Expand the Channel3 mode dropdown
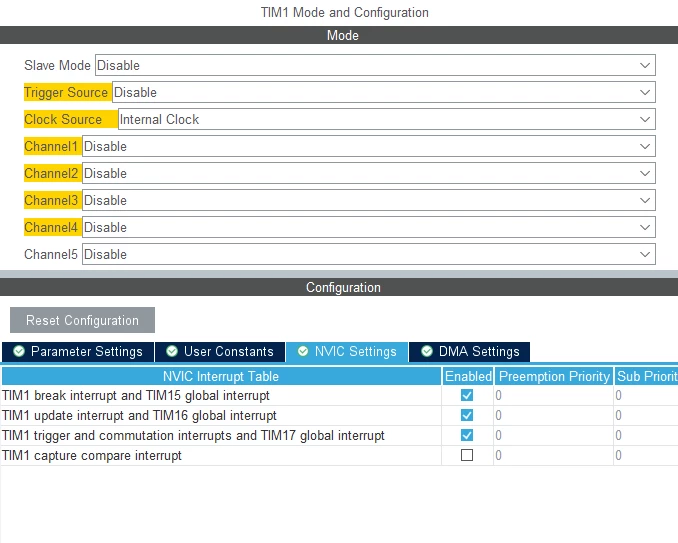Viewport: 678px width, 543px height. point(369,200)
